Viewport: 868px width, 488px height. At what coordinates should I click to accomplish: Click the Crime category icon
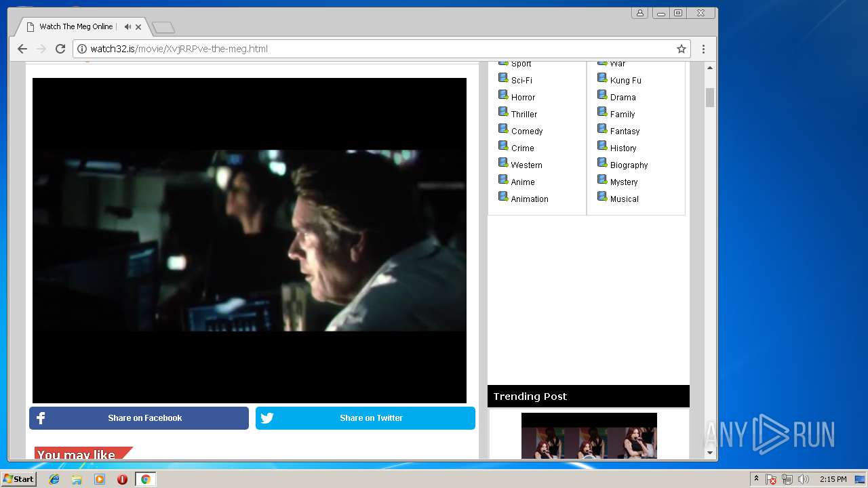[503, 146]
